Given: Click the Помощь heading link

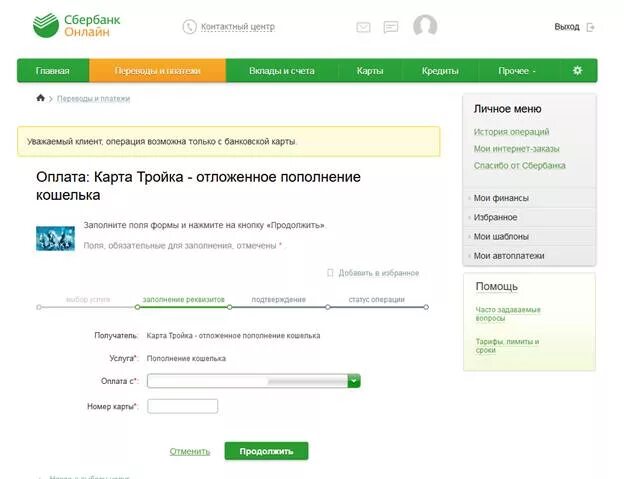Looking at the screenshot, I should (497, 286).
